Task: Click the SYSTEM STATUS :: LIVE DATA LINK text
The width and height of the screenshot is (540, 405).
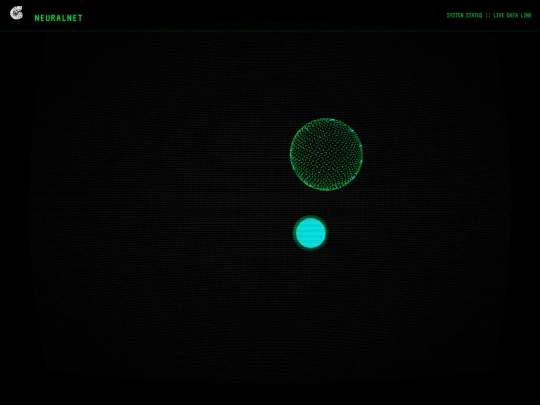Action: [489, 15]
